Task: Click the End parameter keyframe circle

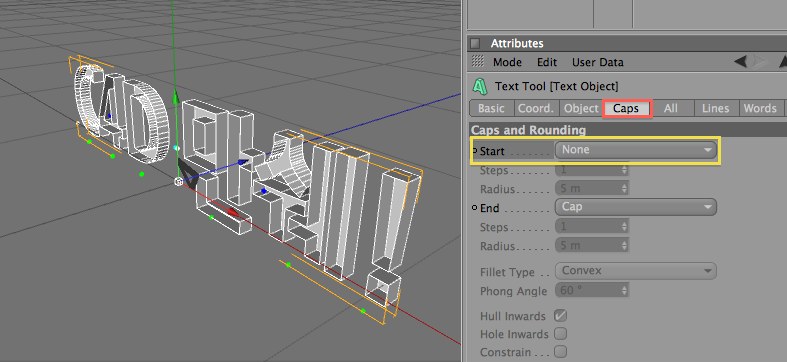Action: click(475, 208)
